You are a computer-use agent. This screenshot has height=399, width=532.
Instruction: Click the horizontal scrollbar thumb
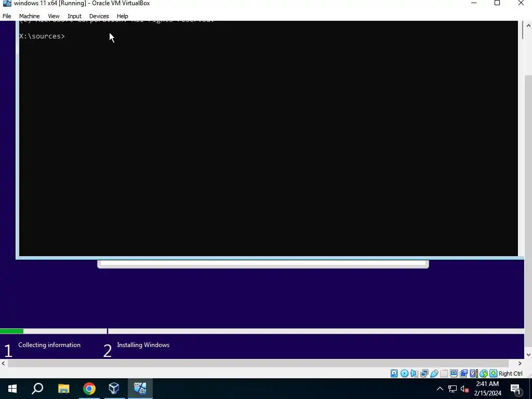pyautogui.click(x=258, y=363)
